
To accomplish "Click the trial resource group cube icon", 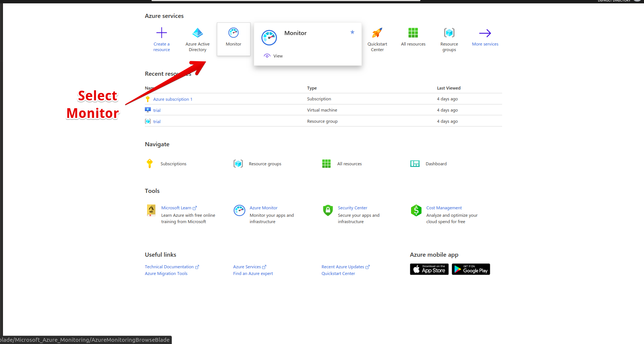I will pos(148,121).
